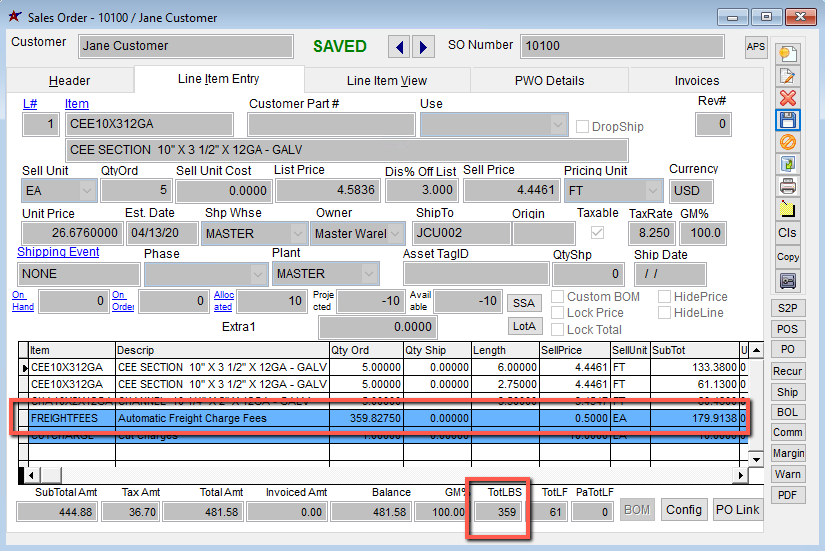Click the red X delete icon
825x551 pixels.
coord(788,98)
